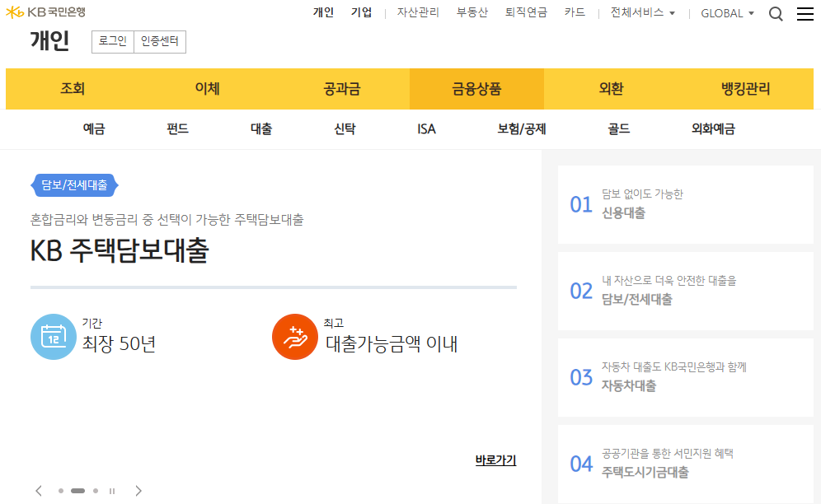Image resolution: width=821 pixels, height=504 pixels.
Task: Select the first carousel dot indicator
Action: tap(61, 491)
